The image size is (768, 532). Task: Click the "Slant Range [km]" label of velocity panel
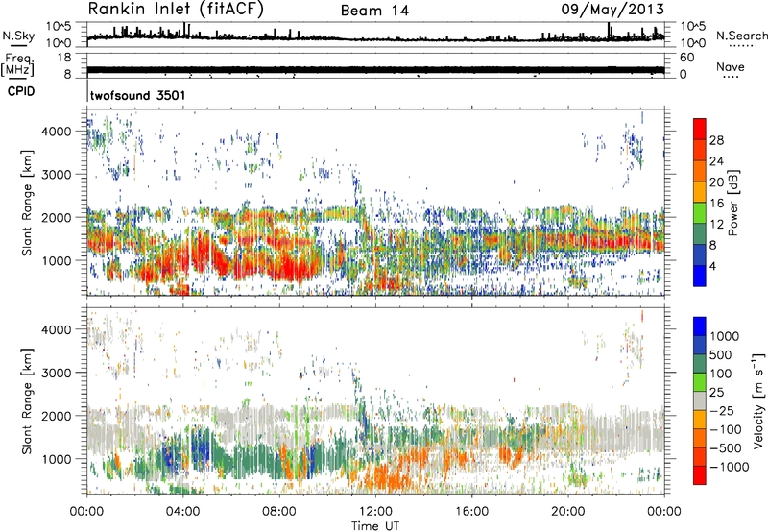27,401
